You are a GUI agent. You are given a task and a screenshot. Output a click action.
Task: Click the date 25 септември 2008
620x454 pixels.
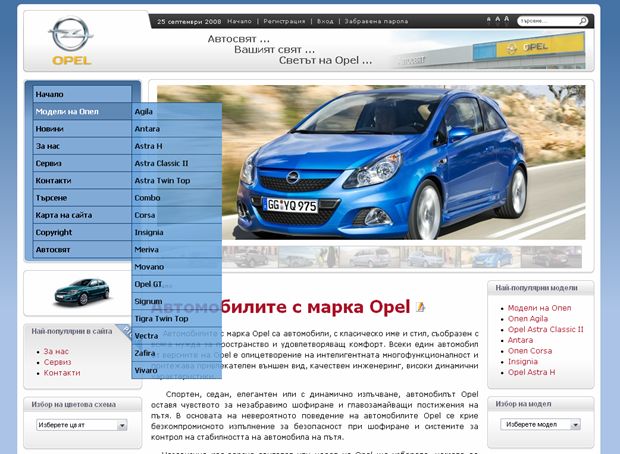point(189,21)
